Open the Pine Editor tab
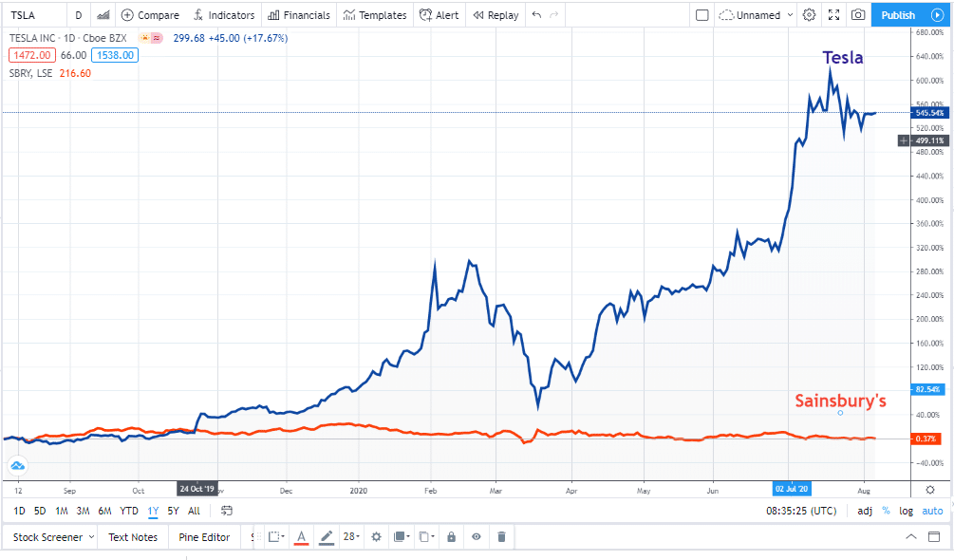 point(204,537)
